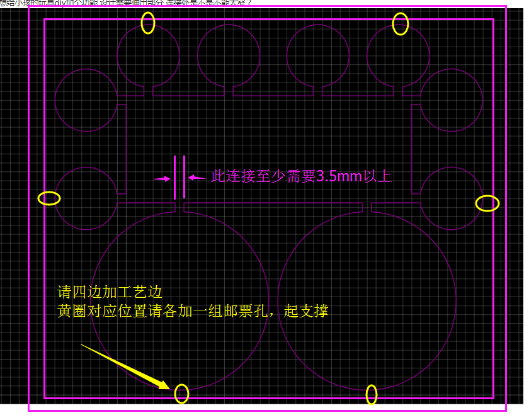
Task: Click the yellow oval the yellow arrow points to
Action: [x=181, y=394]
